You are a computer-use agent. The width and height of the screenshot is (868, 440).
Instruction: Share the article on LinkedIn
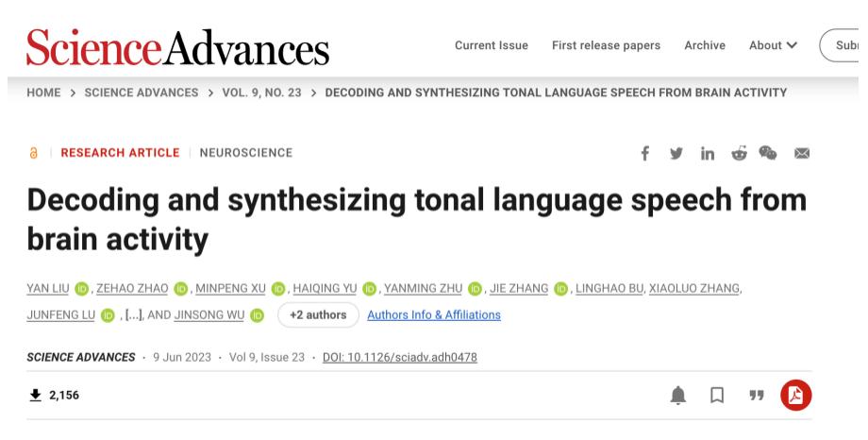coord(708,154)
